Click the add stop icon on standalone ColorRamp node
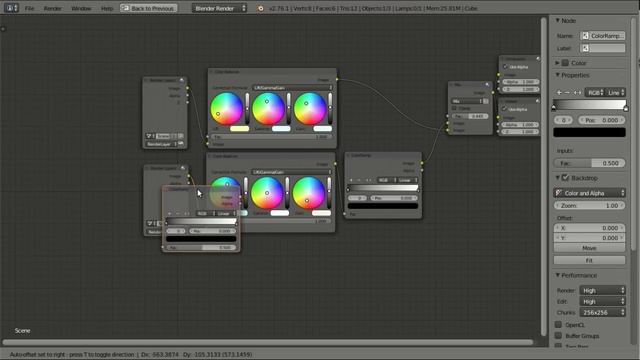Screen dimensions: 640x360 [x=351, y=180]
